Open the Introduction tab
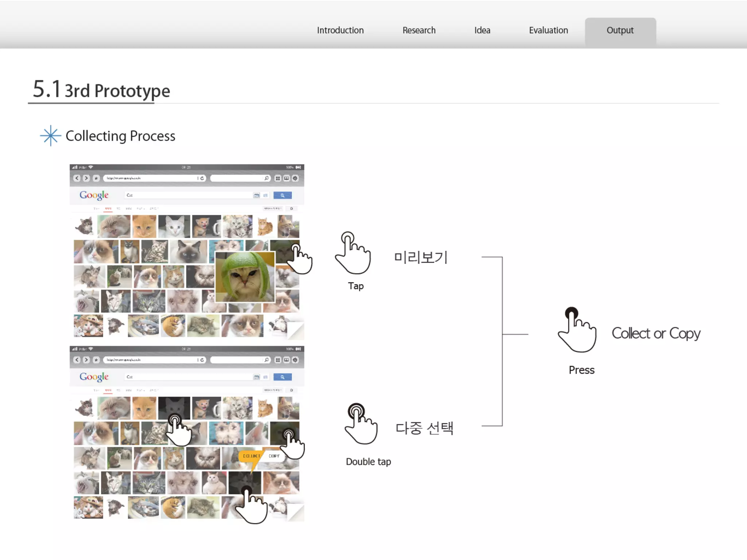747x560 pixels. pyautogui.click(x=340, y=30)
